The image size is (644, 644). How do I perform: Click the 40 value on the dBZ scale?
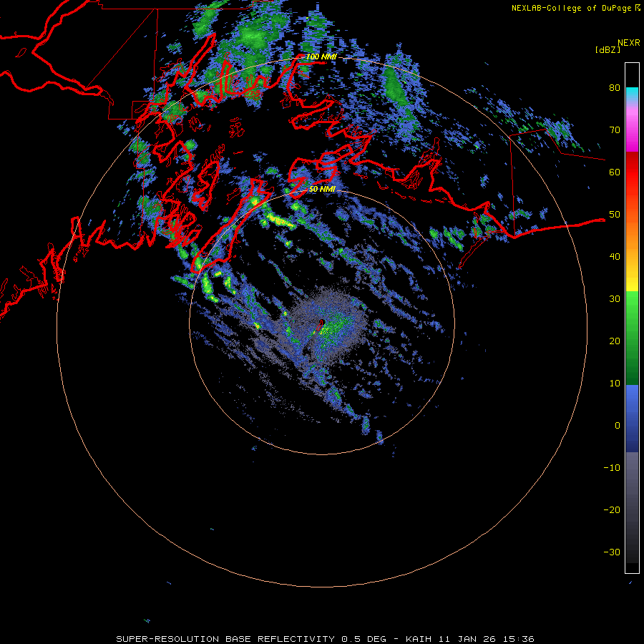pos(615,257)
